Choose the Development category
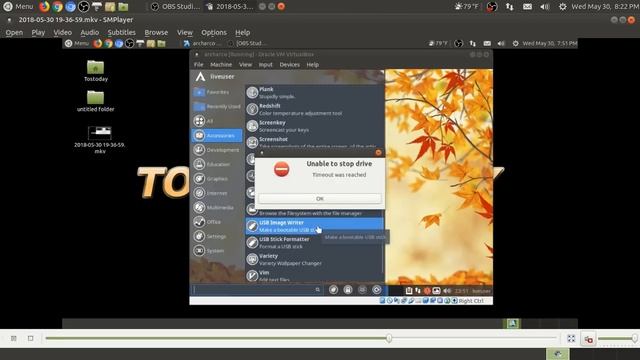Viewport: 640px width, 360px height. point(217,150)
